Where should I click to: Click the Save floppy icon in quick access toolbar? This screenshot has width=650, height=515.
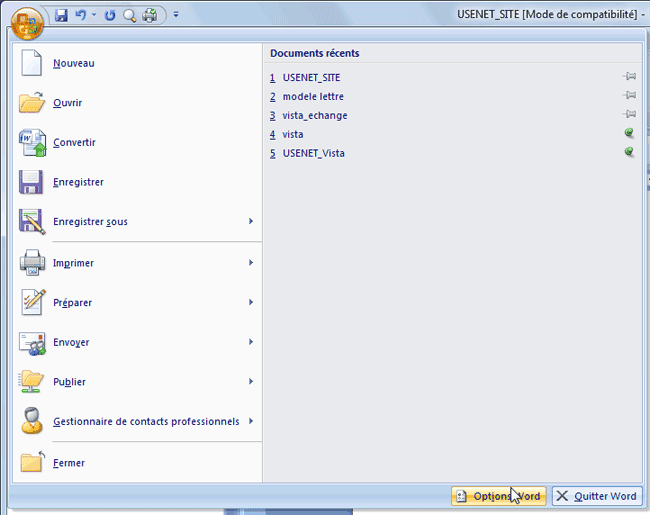coord(62,15)
